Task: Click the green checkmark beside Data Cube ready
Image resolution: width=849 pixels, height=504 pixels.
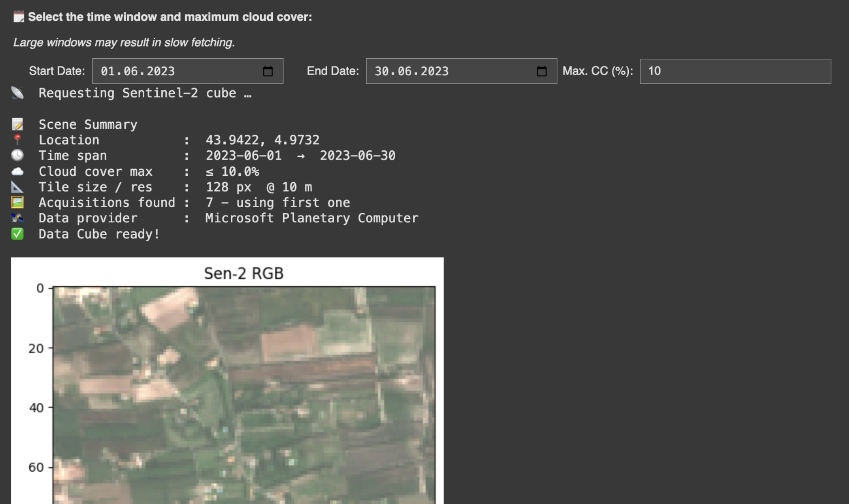Action: (17, 234)
